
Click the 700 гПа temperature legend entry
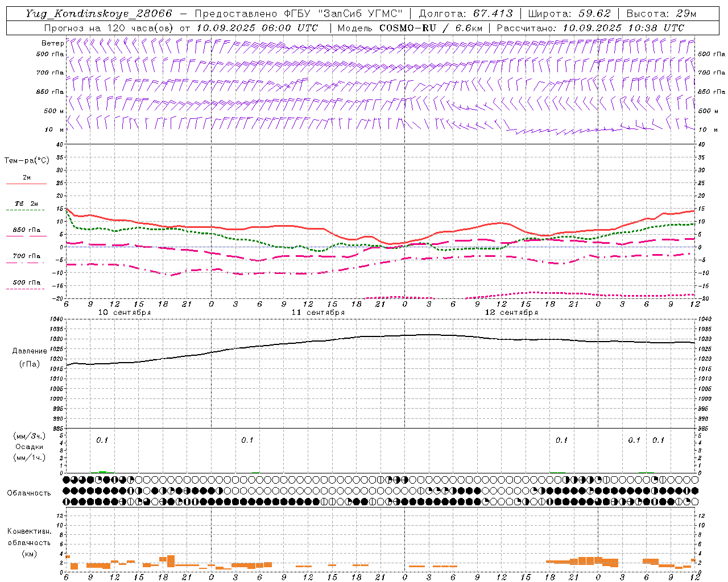tap(27, 256)
